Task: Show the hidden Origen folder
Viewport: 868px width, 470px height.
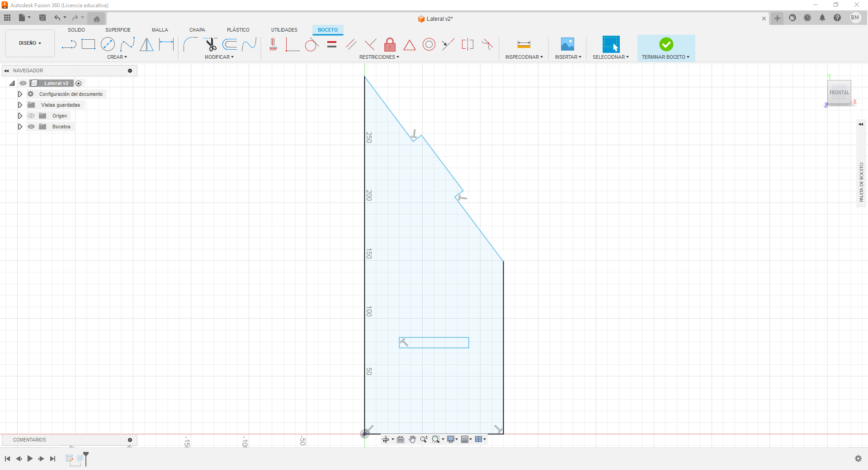Action: coord(31,116)
